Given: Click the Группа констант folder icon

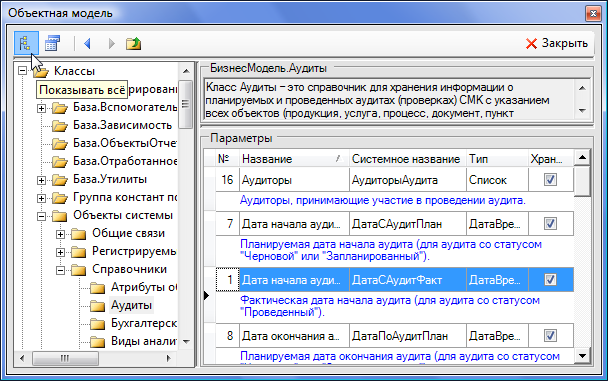Looking at the screenshot, I should point(60,198).
